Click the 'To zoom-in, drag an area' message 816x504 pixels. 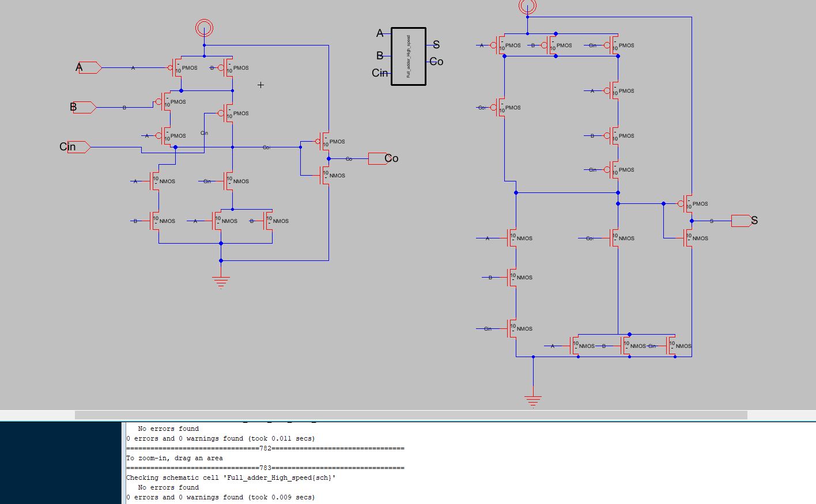175,458
